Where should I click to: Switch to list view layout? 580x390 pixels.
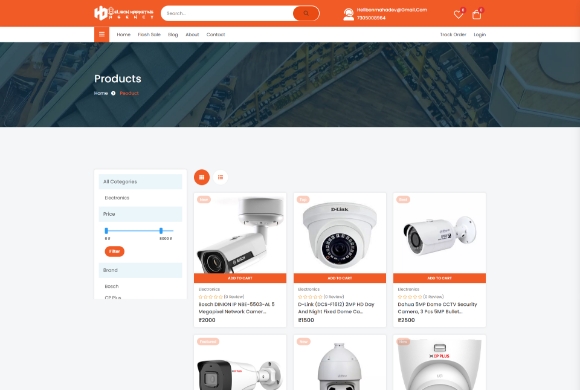click(x=220, y=177)
